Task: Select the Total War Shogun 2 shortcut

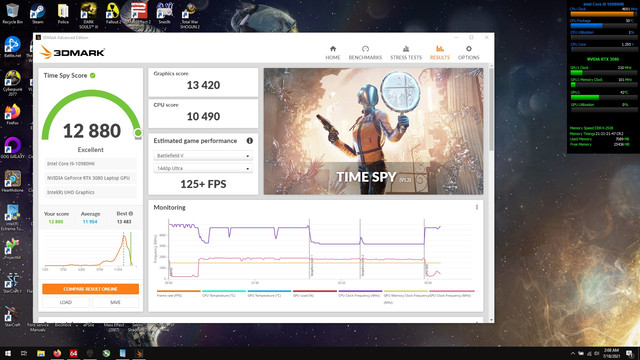Action: click(x=189, y=16)
